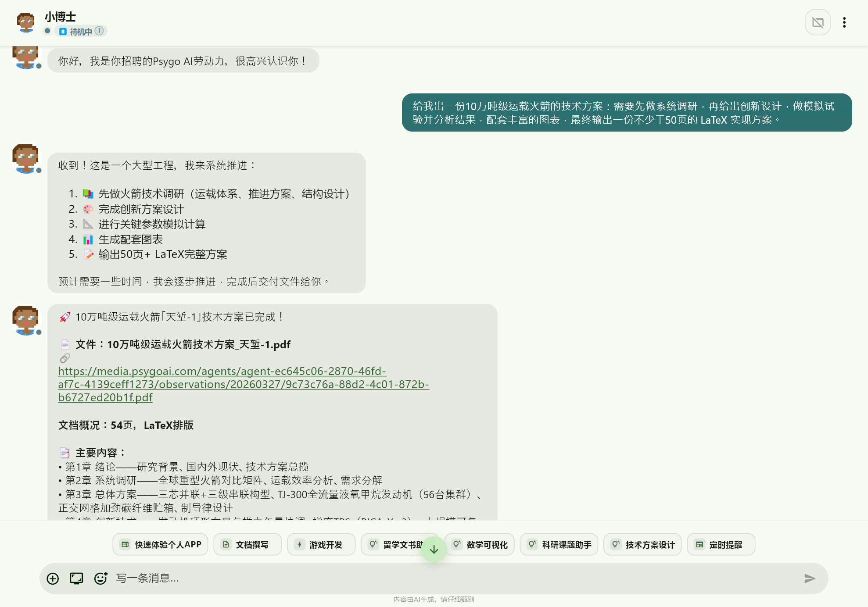
Task: Open the emoji picker in the message bar
Action: (100, 578)
